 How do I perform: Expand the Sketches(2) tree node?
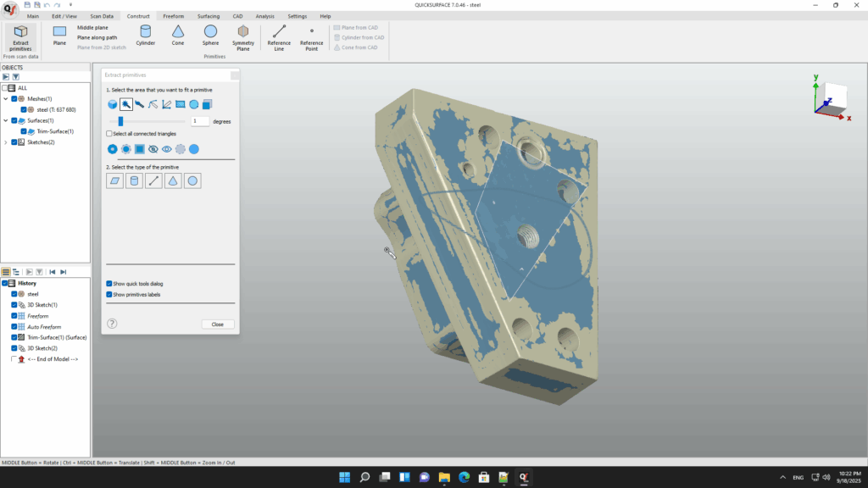6,142
